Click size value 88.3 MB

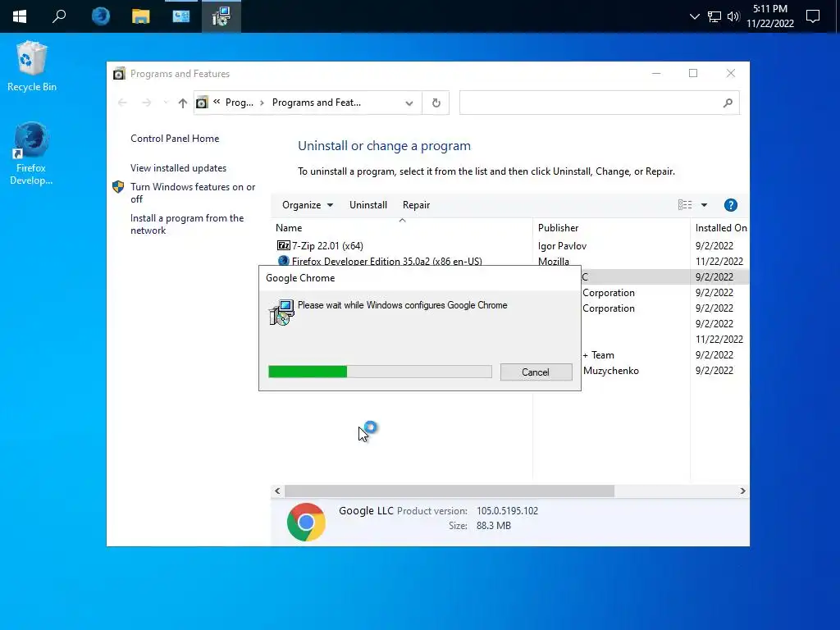493,526
